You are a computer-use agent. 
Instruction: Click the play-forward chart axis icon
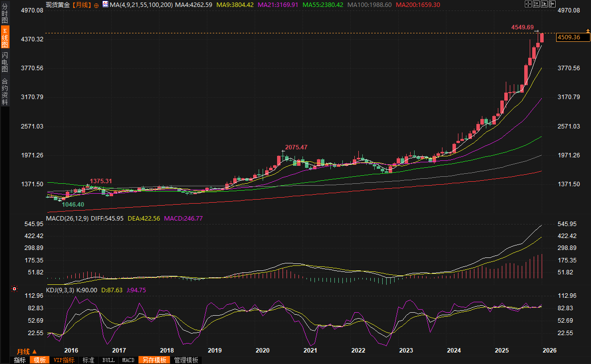[545, 4]
